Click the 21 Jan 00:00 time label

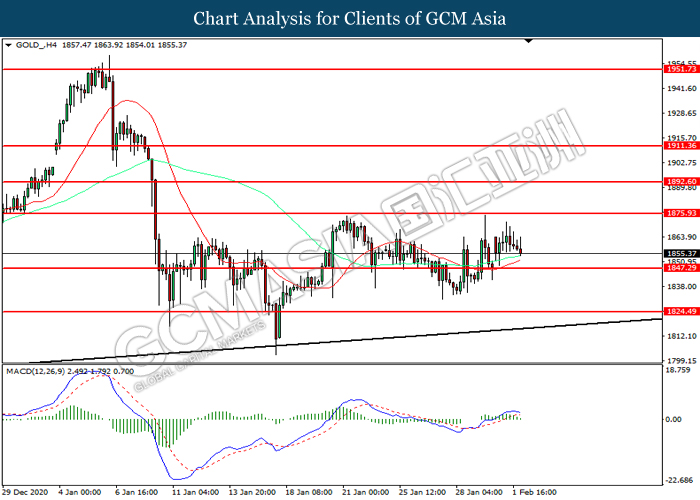pyautogui.click(x=366, y=492)
